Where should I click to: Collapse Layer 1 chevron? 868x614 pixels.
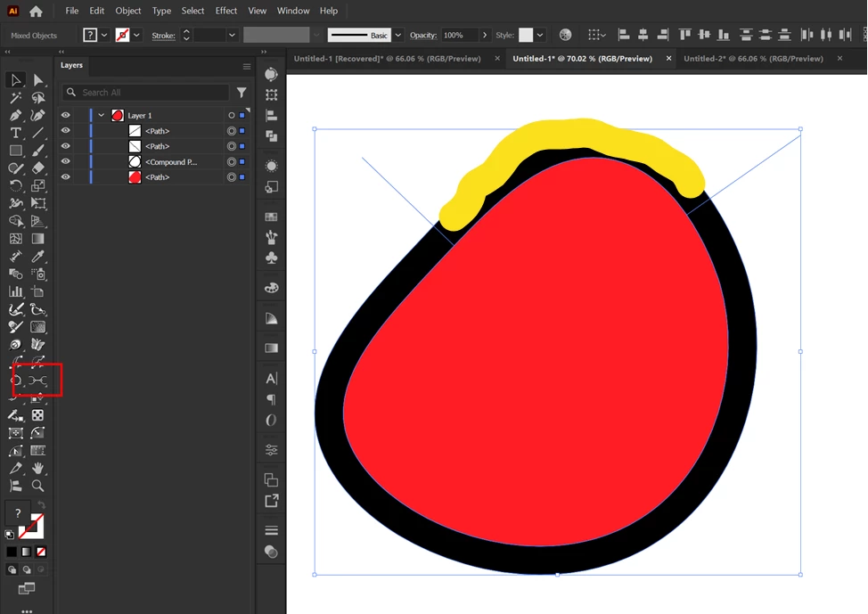(101, 115)
